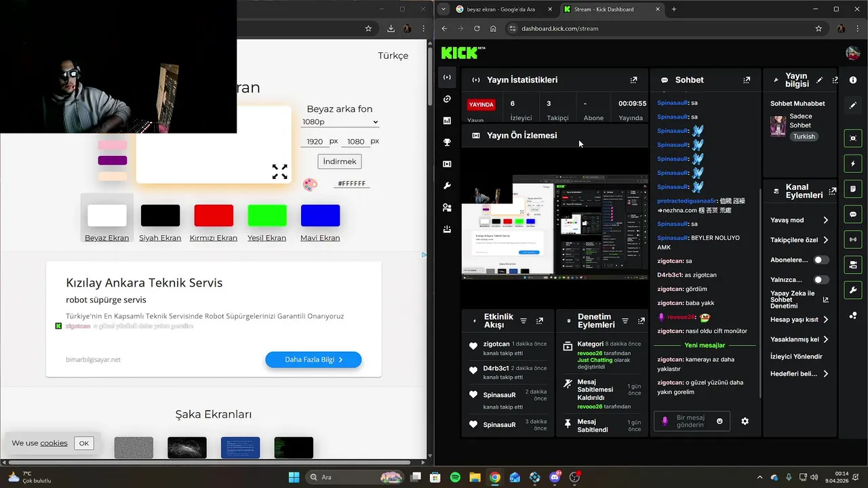
Task: Open the trophy achievements icon in sidebar
Action: (x=447, y=142)
